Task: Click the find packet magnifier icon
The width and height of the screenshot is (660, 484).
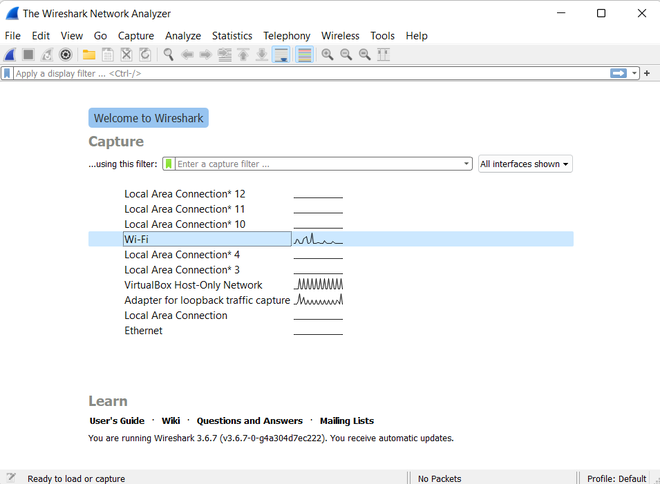Action: (x=168, y=55)
